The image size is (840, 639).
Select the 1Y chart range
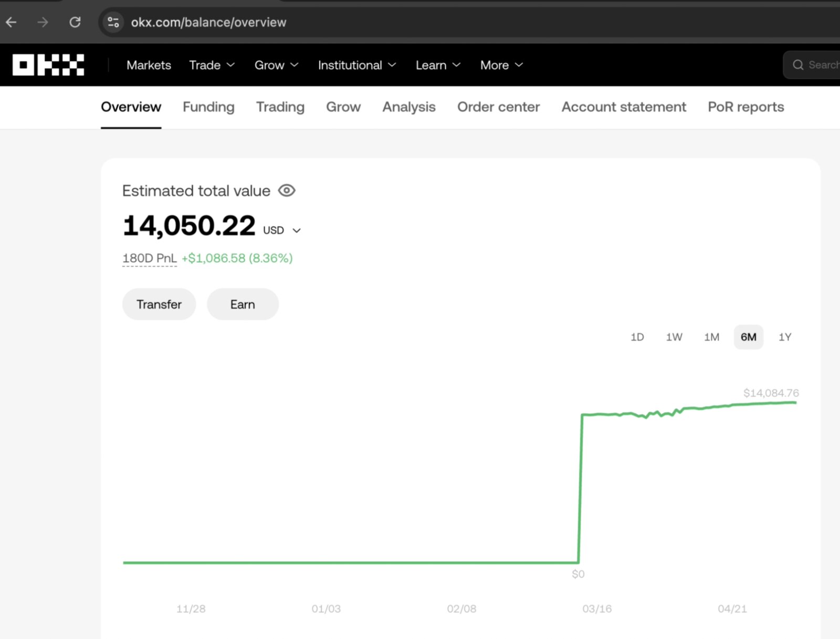coord(785,337)
